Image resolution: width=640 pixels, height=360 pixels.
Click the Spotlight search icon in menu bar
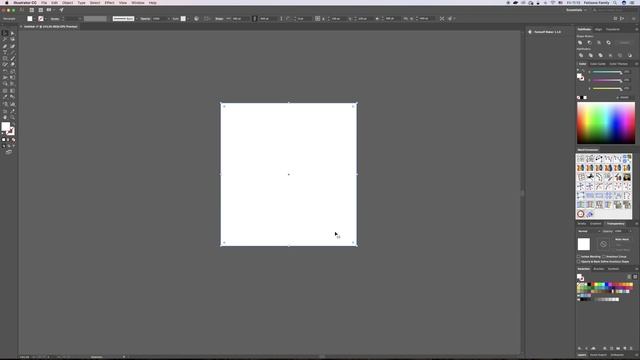(615, 3)
